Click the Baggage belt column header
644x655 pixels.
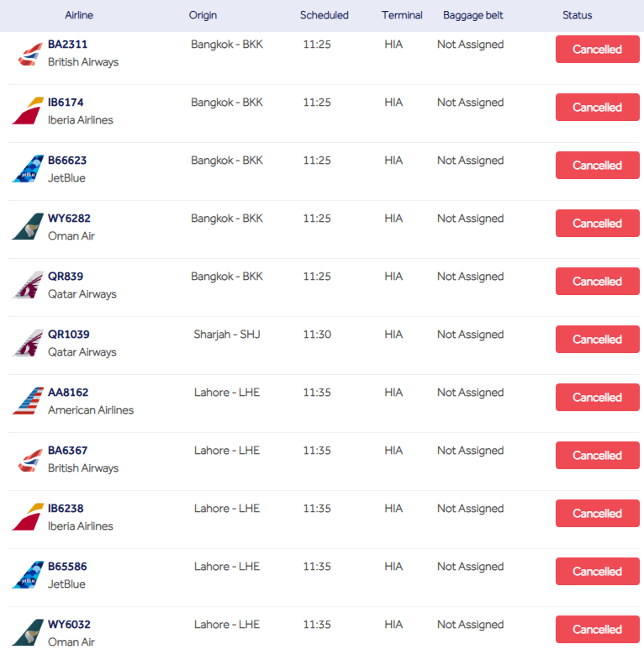tap(472, 15)
